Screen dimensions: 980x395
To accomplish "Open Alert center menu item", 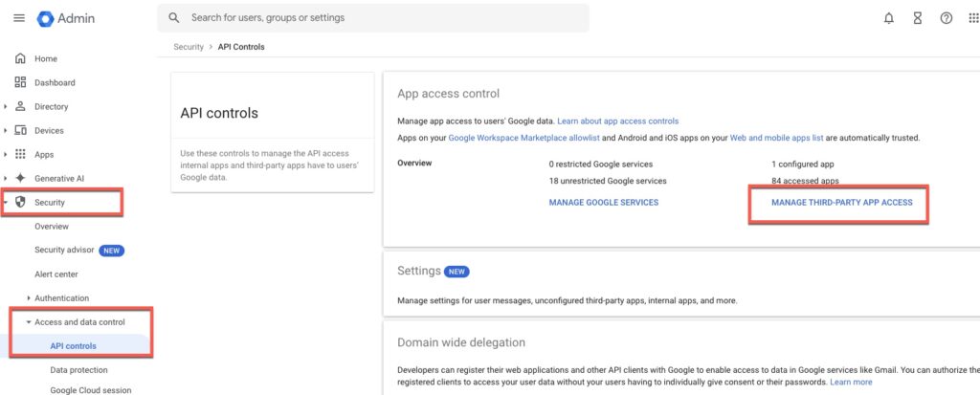I will 56,274.
